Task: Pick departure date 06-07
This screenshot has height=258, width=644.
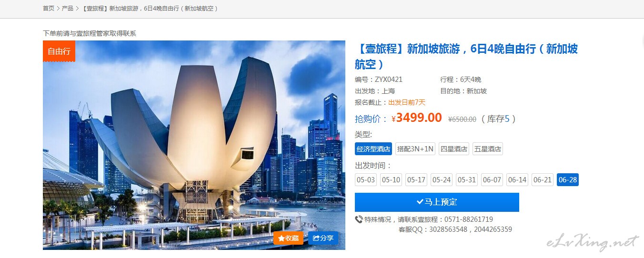Action: pos(492,180)
